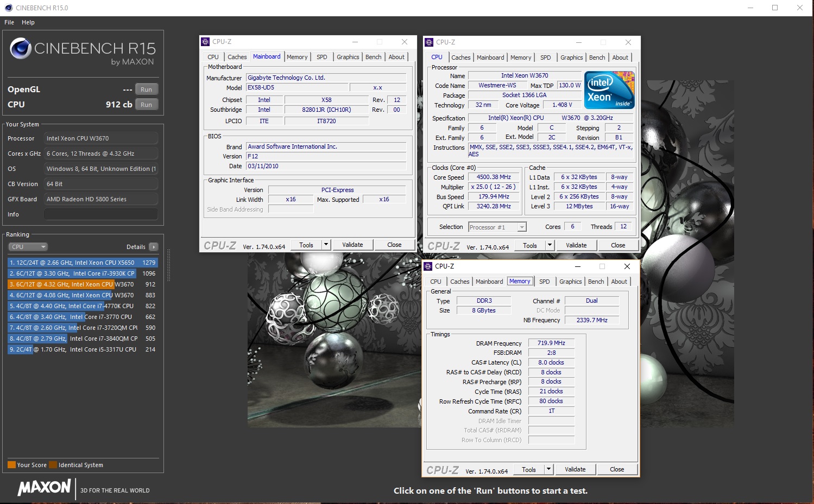Run the OpenGL benchmark
The image size is (814, 504).
tap(147, 90)
